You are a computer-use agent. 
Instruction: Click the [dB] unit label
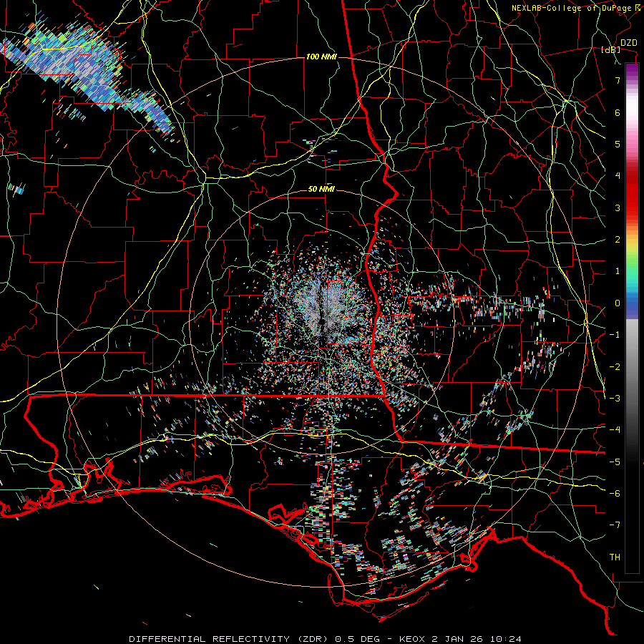611,49
